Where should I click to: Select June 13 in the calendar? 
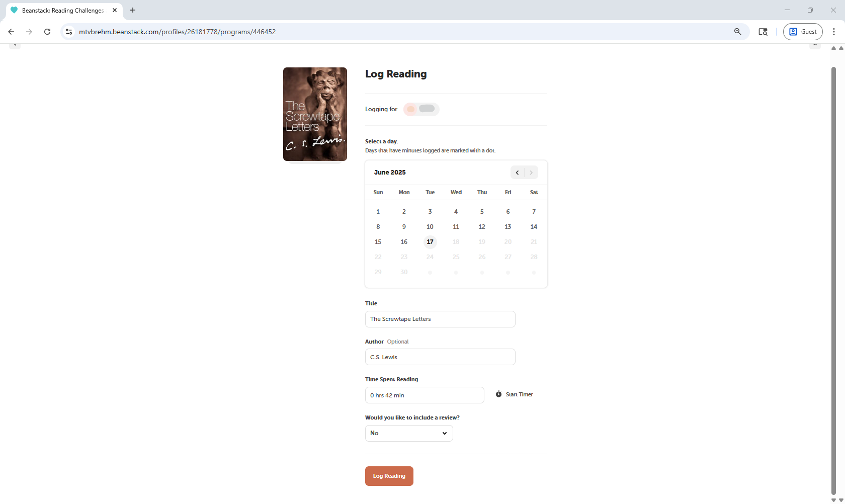[508, 227]
